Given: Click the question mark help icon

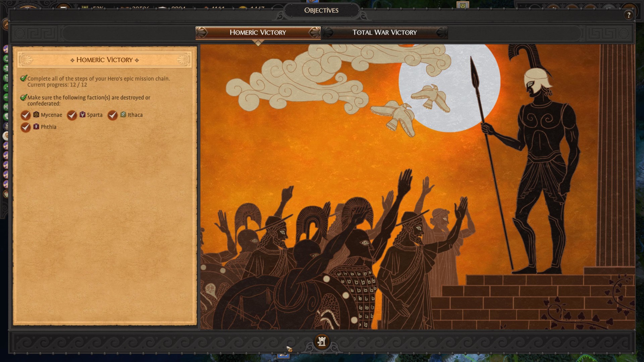Looking at the screenshot, I should pyautogui.click(x=629, y=15).
